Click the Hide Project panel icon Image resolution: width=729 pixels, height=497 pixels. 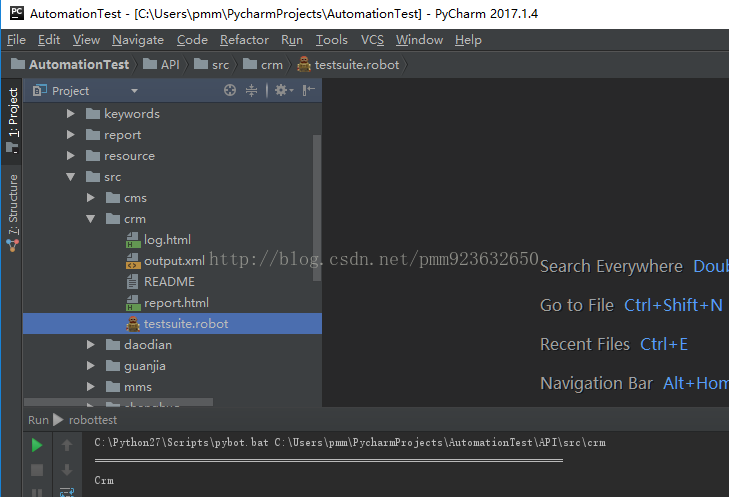(x=309, y=90)
